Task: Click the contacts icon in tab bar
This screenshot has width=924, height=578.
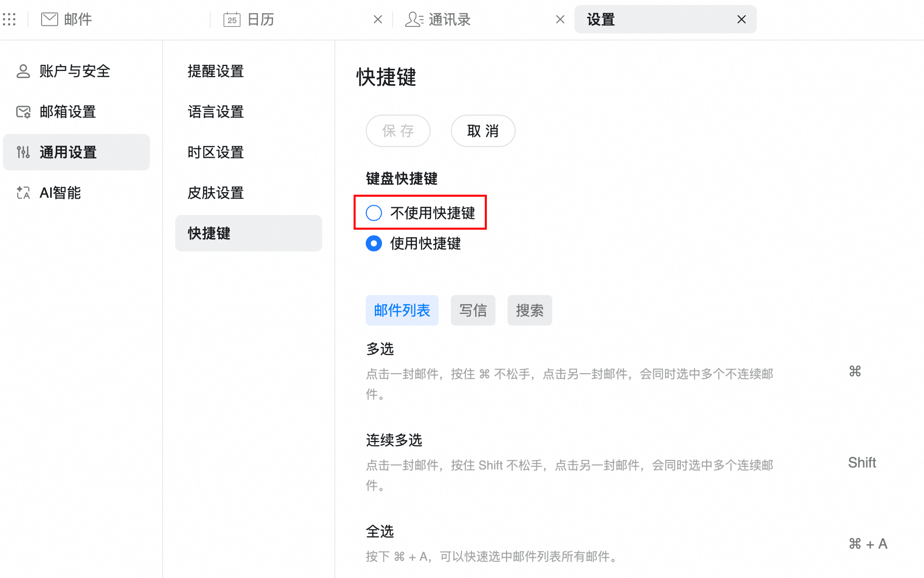Action: (414, 20)
